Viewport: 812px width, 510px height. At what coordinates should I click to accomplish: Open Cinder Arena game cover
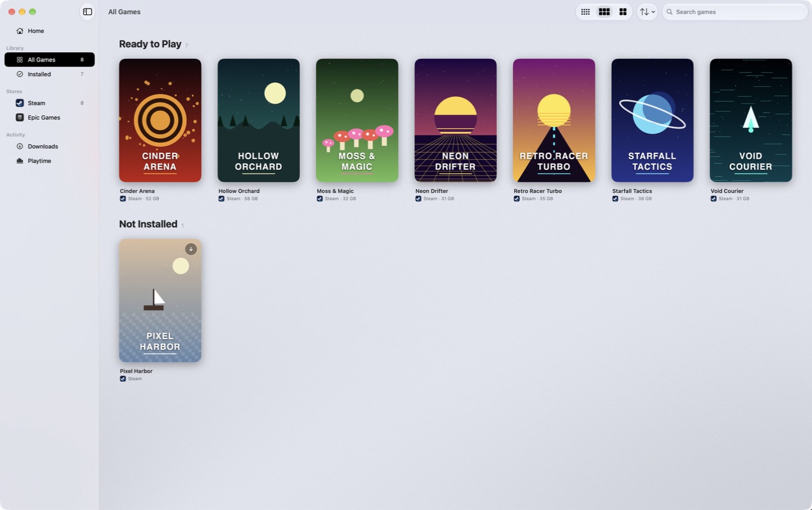point(160,120)
